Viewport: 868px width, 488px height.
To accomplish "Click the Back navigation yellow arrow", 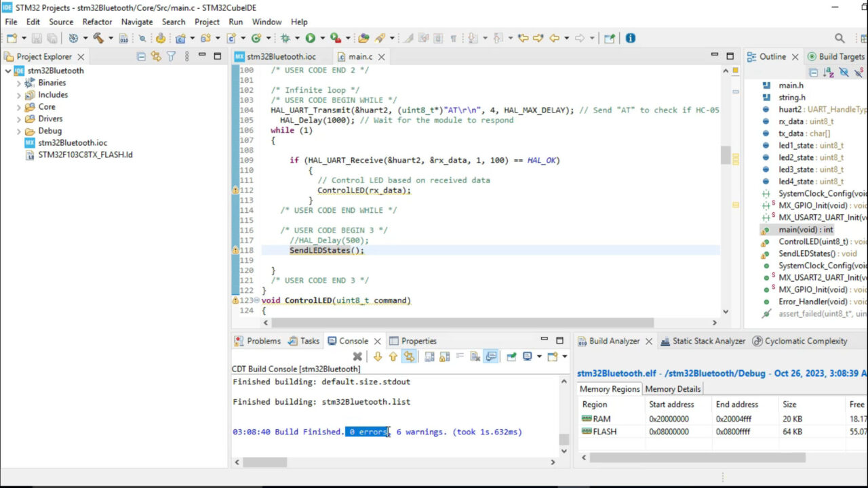I will click(555, 38).
